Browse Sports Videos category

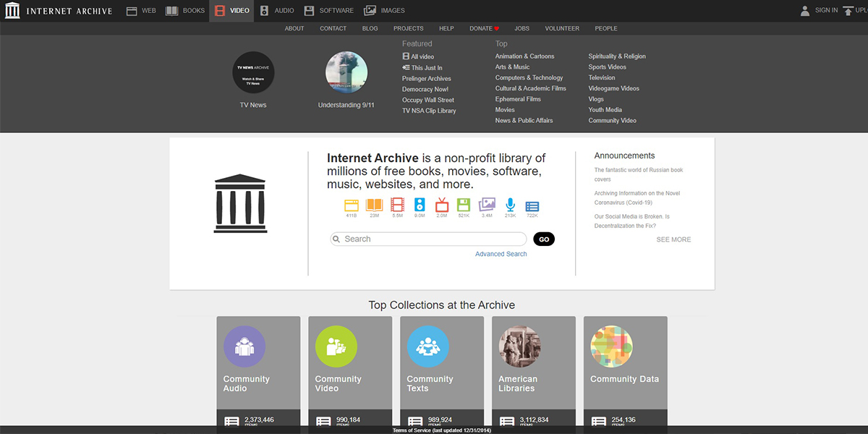[608, 67]
